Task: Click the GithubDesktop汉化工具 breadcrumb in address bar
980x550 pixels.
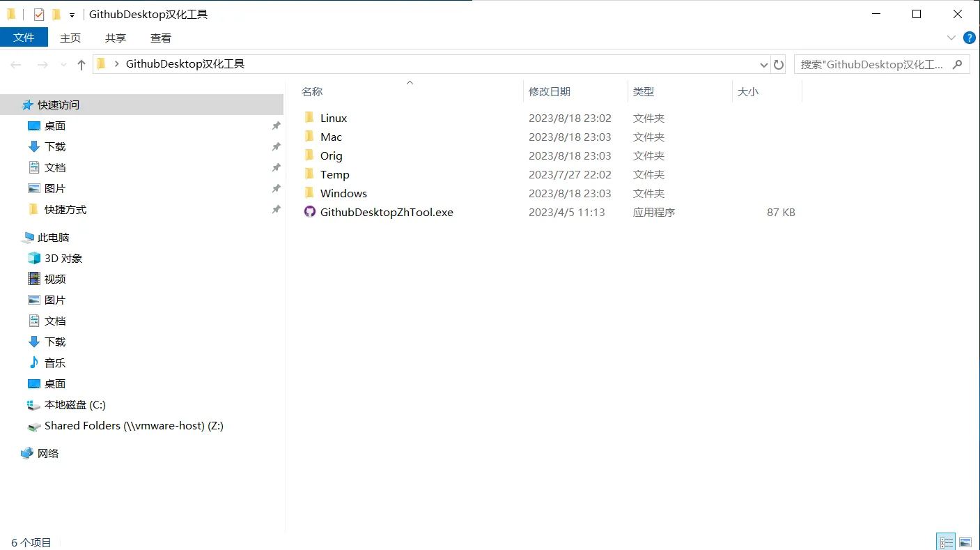Action: pyautogui.click(x=185, y=64)
